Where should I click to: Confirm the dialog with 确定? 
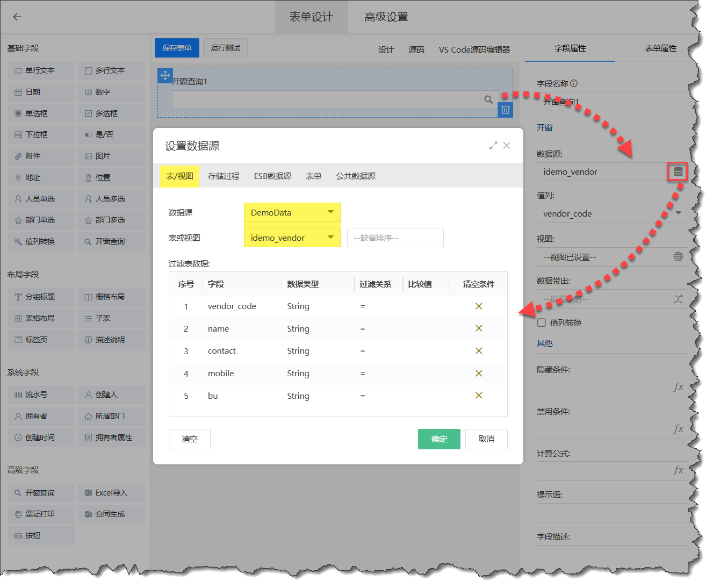click(x=439, y=439)
